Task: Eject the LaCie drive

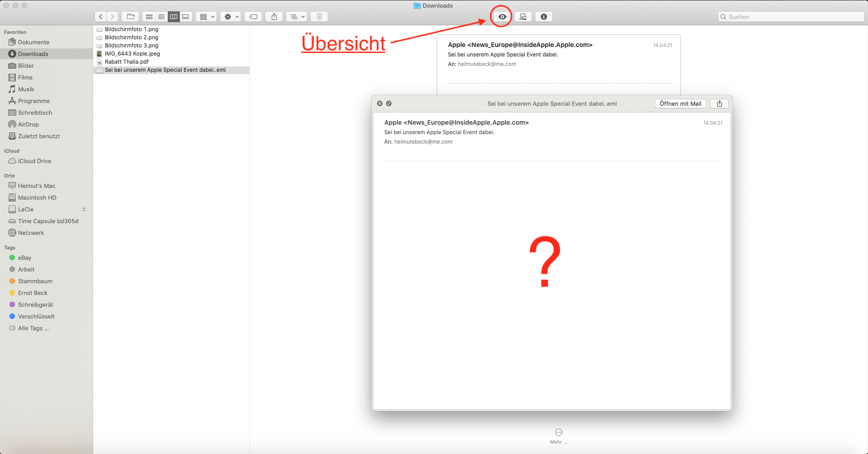Action: click(84, 209)
